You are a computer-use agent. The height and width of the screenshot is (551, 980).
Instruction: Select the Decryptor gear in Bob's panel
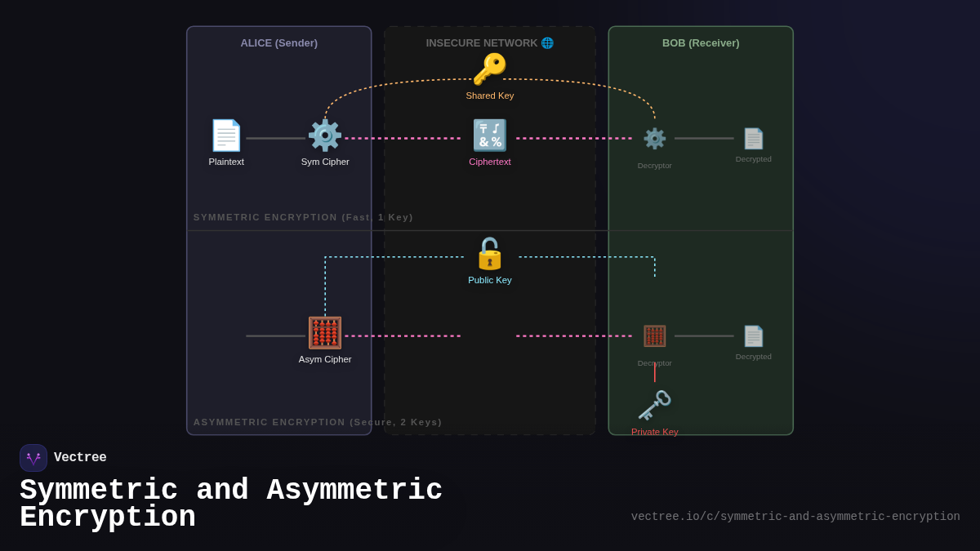654,139
